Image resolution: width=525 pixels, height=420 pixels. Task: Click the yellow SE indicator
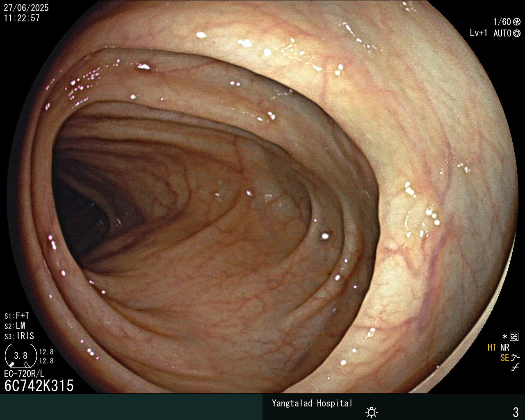[x=505, y=358]
